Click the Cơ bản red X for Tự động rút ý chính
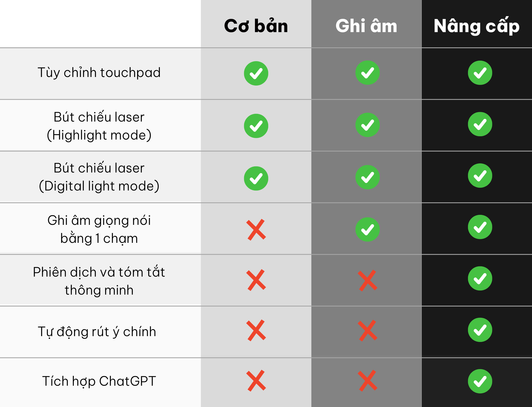 256,331
